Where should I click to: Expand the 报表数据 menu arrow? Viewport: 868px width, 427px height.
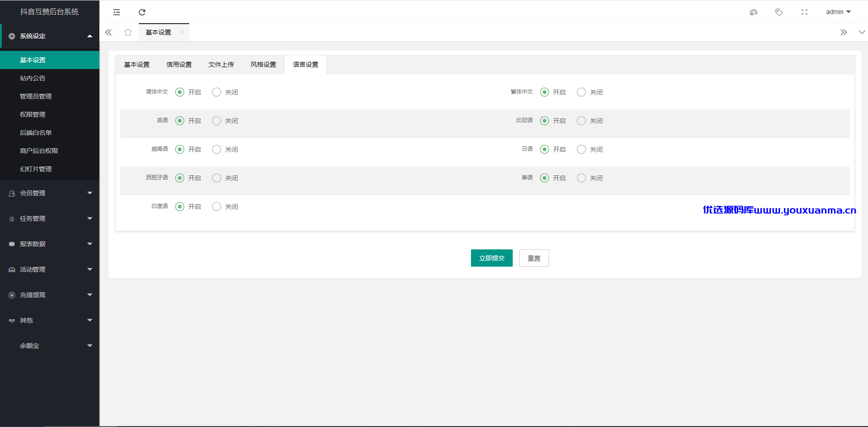pyautogui.click(x=90, y=244)
